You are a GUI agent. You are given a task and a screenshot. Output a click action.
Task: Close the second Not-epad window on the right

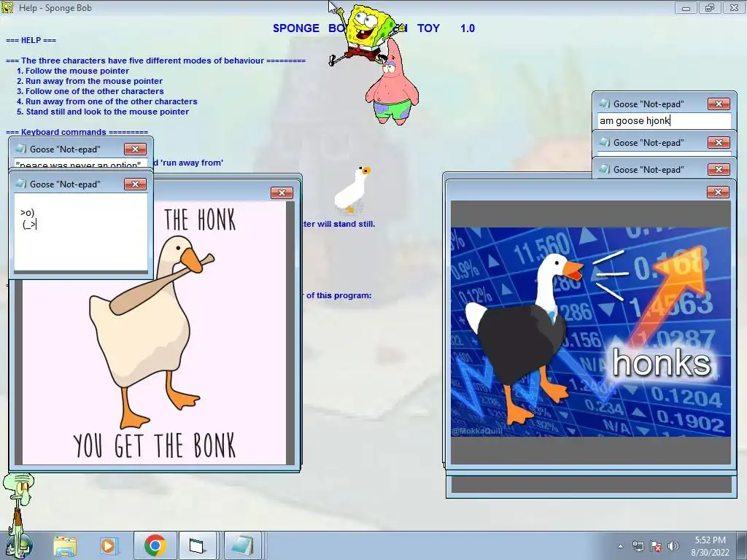[719, 142]
